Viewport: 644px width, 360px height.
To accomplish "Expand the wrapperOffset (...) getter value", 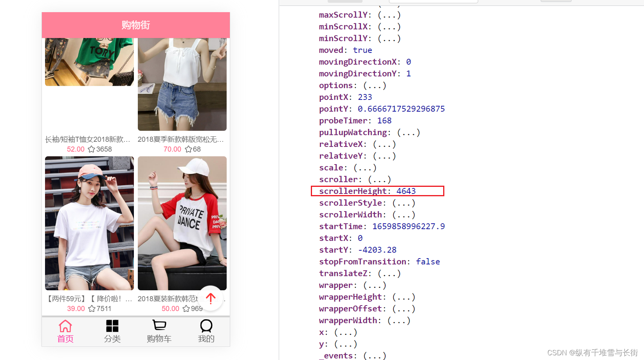I will point(404,309).
